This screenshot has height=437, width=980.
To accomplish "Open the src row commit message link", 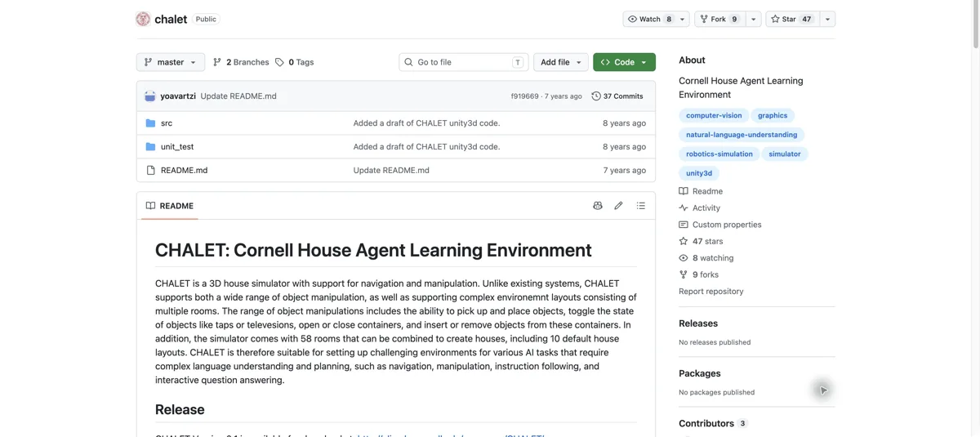I will click(x=426, y=123).
